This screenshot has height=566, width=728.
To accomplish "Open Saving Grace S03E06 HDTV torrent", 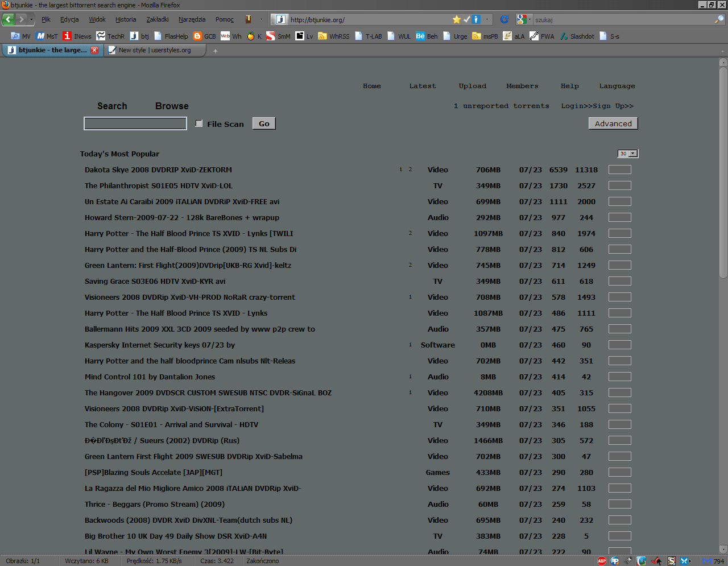I will pos(155,281).
